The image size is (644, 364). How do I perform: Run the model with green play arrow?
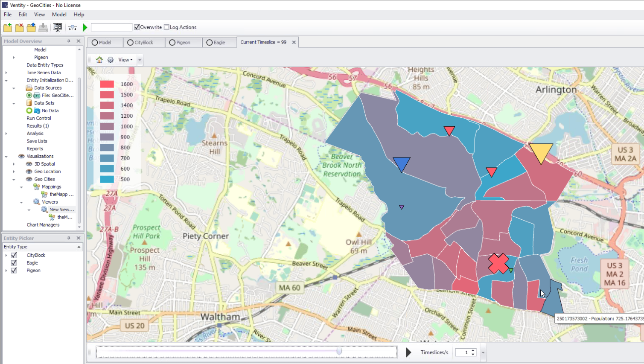click(x=85, y=28)
